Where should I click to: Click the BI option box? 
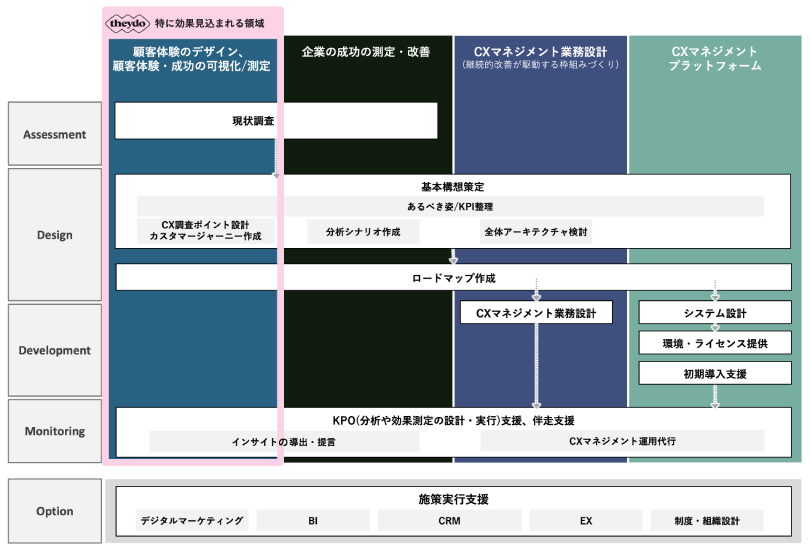click(313, 521)
